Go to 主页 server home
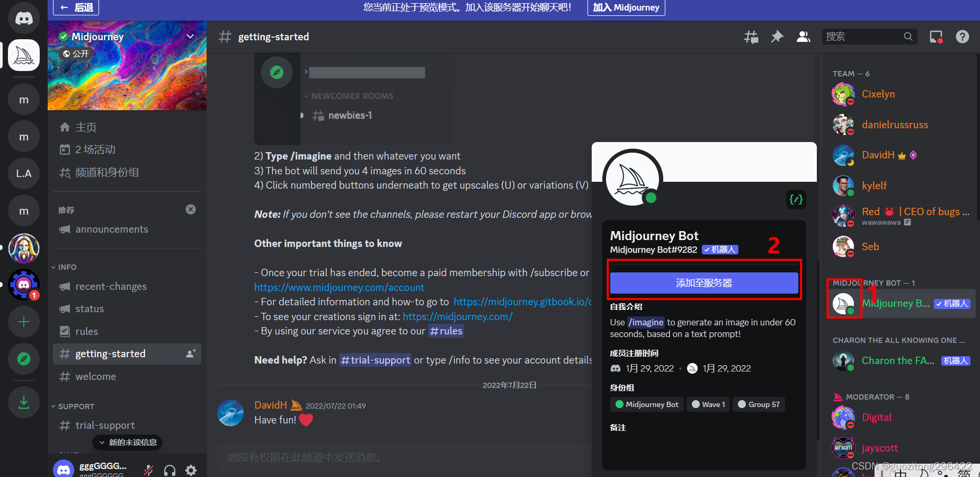 [x=127, y=127]
